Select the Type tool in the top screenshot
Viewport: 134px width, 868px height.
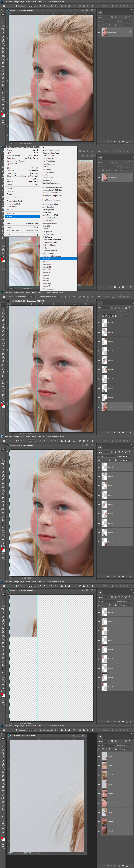click(x=3, y=96)
